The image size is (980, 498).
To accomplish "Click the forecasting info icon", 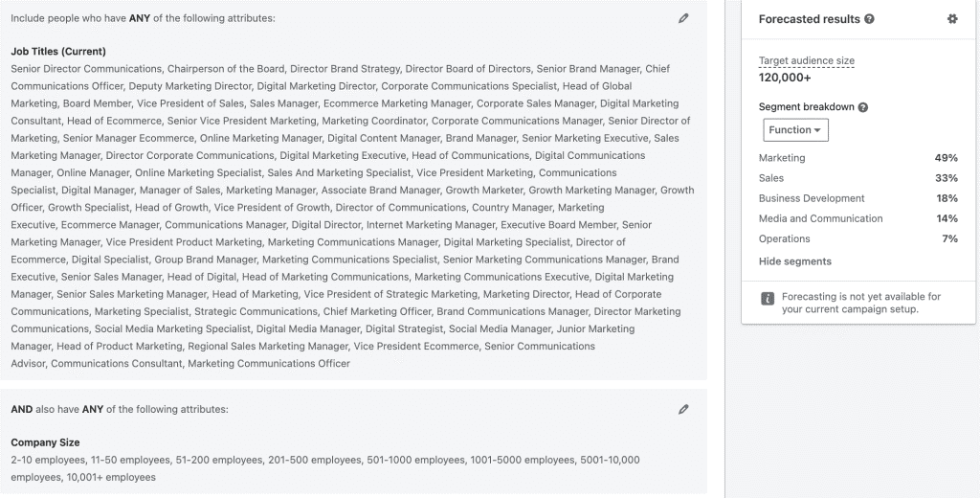I will 767,298.
